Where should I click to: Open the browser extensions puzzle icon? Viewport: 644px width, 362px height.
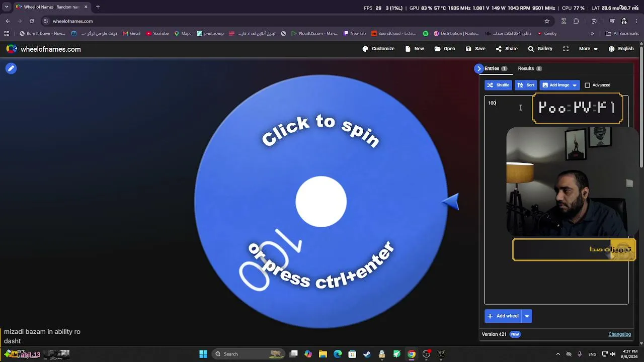point(576,21)
